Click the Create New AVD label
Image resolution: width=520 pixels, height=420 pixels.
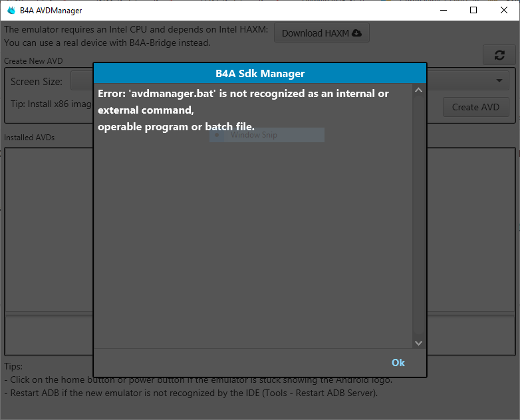pos(33,61)
